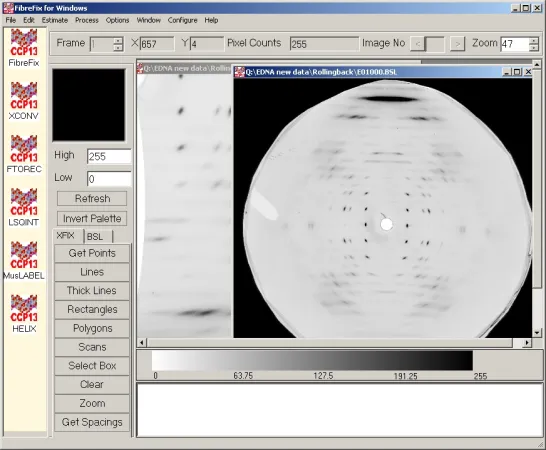Select the Get Spacings tool button
This screenshot has height=450, width=546.
point(92,422)
